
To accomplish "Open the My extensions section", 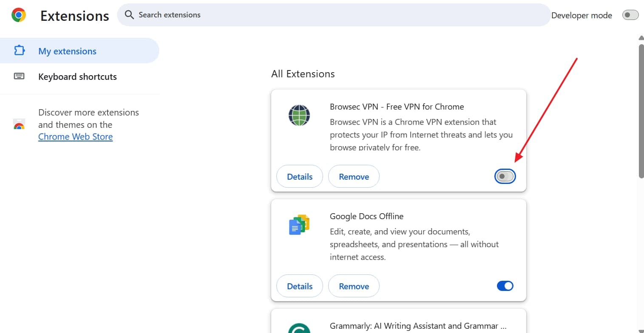I will (x=79, y=51).
